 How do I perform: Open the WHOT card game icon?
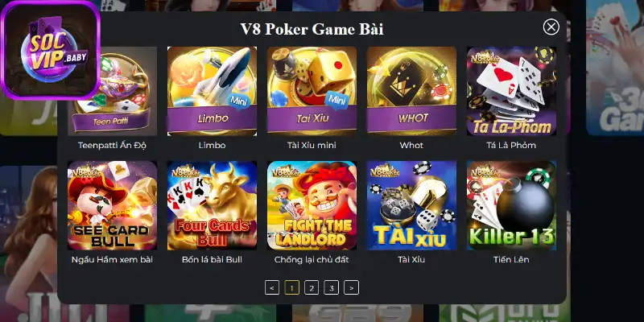411,91
